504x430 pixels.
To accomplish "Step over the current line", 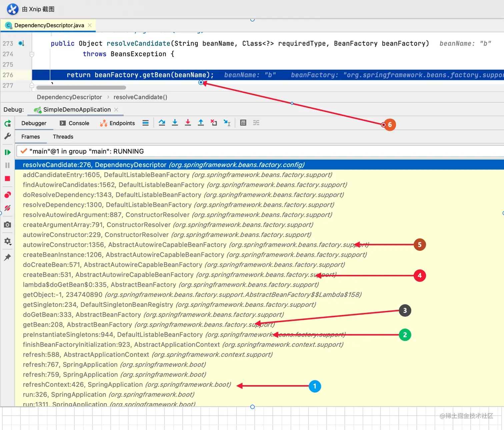I will [x=162, y=123].
